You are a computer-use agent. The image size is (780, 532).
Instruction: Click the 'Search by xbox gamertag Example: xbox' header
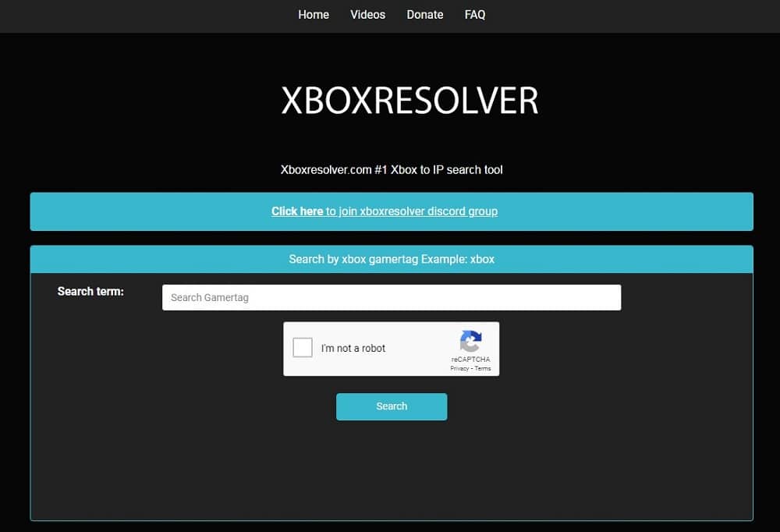(392, 259)
